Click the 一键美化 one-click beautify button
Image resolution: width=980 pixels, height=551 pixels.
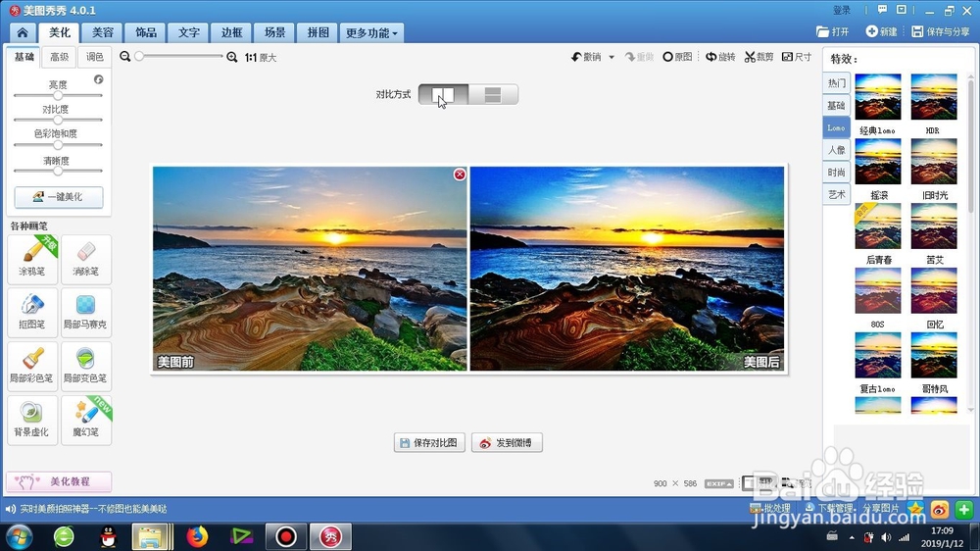point(59,197)
